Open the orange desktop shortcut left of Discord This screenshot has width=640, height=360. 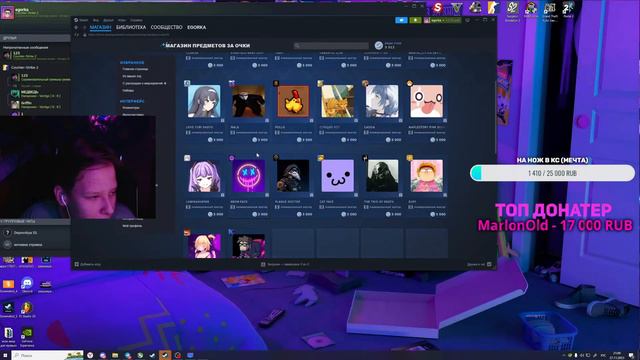pyautogui.click(x=8, y=285)
